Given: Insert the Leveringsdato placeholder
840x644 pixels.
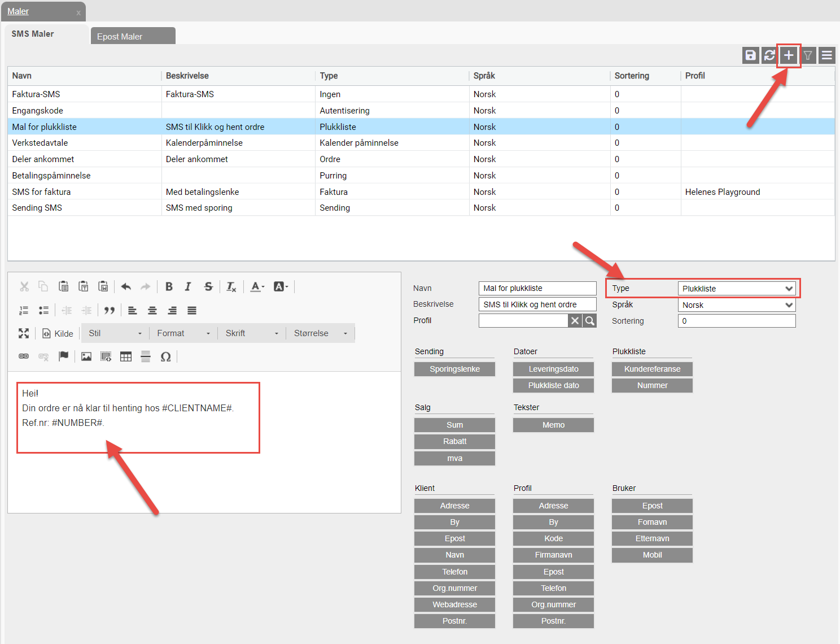Looking at the screenshot, I should [553, 369].
